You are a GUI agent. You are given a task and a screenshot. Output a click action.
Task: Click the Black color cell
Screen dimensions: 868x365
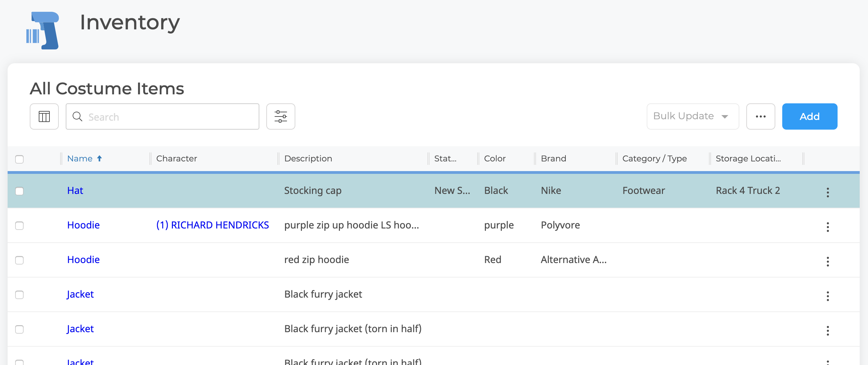[496, 190]
